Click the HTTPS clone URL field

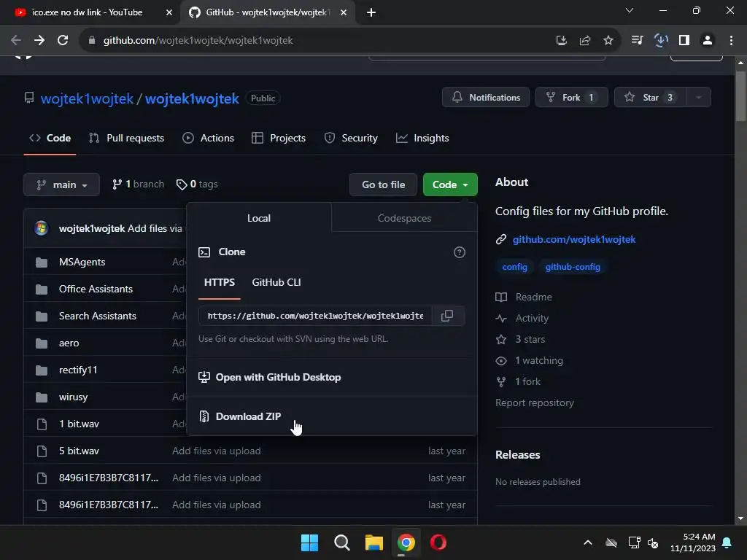coord(315,316)
